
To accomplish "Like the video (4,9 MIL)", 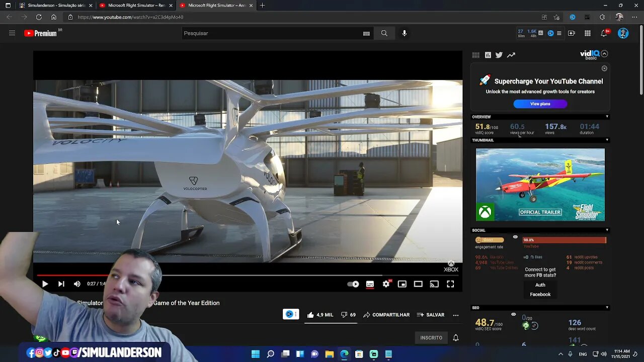I will tap(320, 315).
